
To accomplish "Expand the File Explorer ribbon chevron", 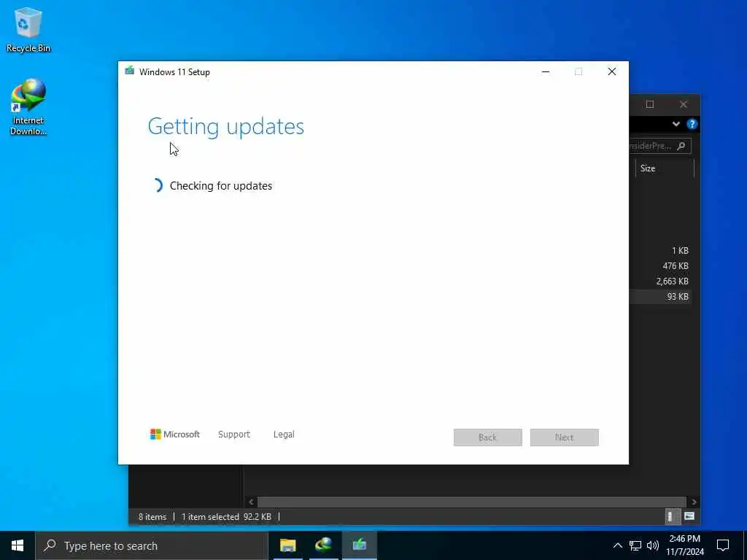I will coord(676,124).
